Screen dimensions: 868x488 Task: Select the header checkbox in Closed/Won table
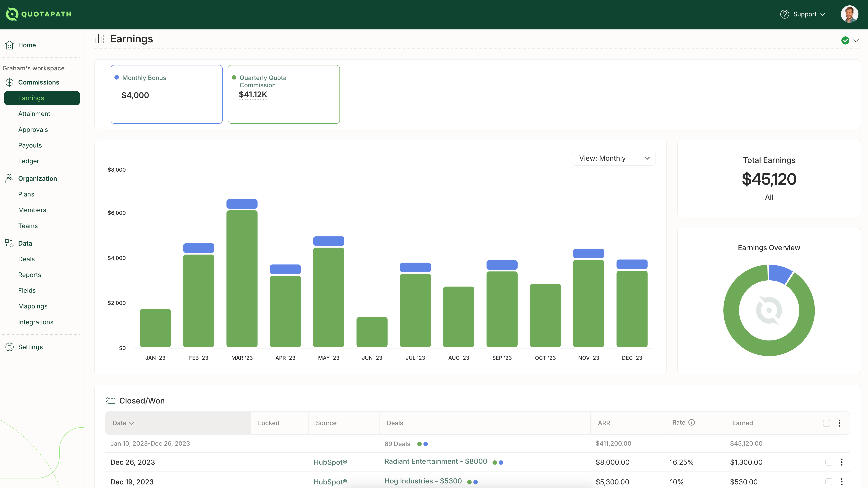coord(826,423)
